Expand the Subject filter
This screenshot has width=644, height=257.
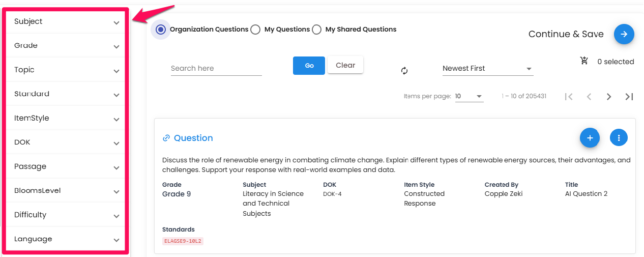click(x=66, y=22)
